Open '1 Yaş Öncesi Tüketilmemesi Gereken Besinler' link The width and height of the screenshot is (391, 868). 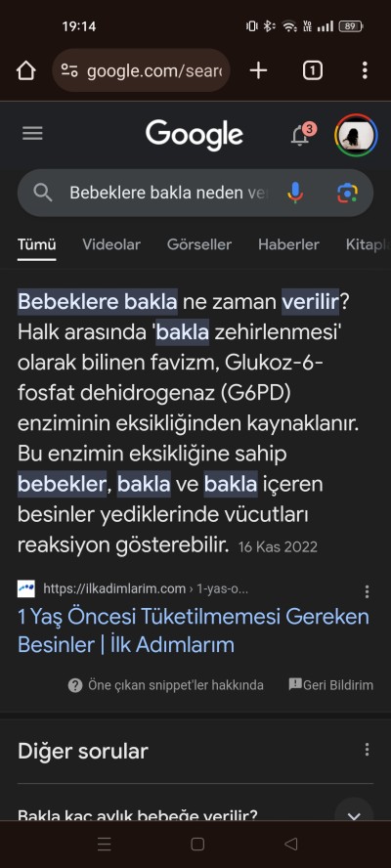(194, 629)
